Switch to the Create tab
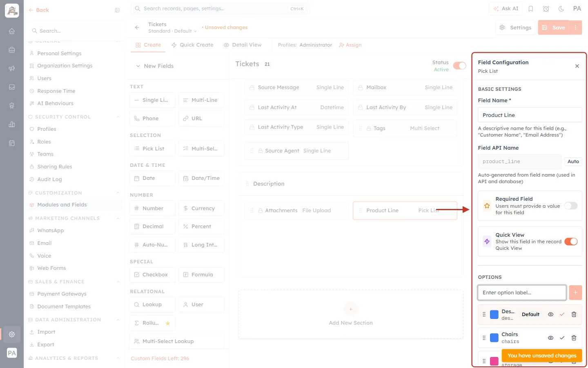Image resolution: width=588 pixels, height=368 pixels. pyautogui.click(x=148, y=45)
